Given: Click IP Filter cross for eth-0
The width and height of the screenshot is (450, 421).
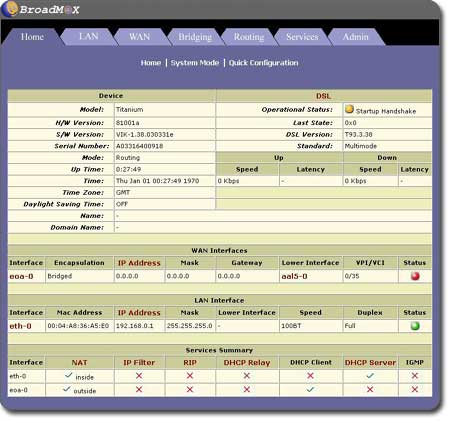Looking at the screenshot, I should pos(139,376).
